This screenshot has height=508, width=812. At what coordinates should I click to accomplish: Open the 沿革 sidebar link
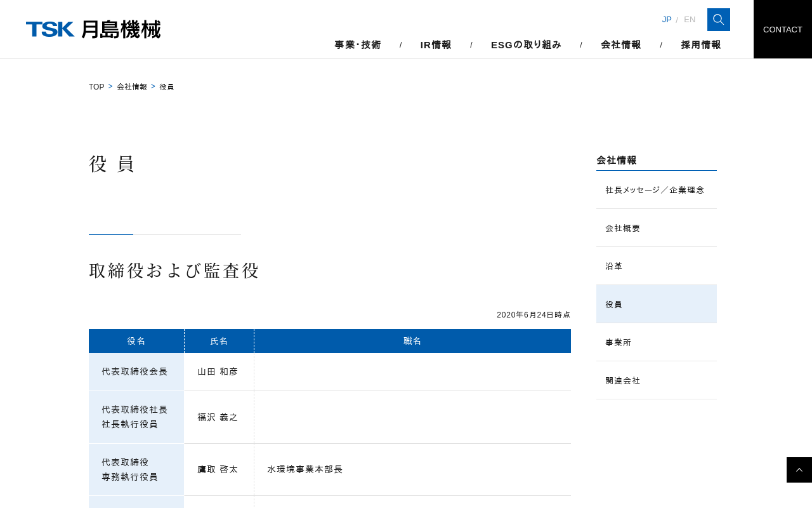(614, 266)
